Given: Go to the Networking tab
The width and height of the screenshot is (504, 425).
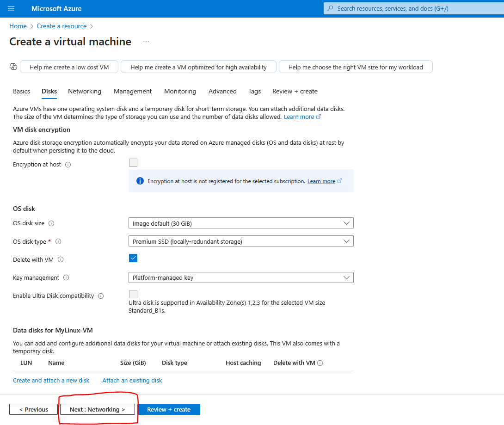Looking at the screenshot, I should click(85, 91).
